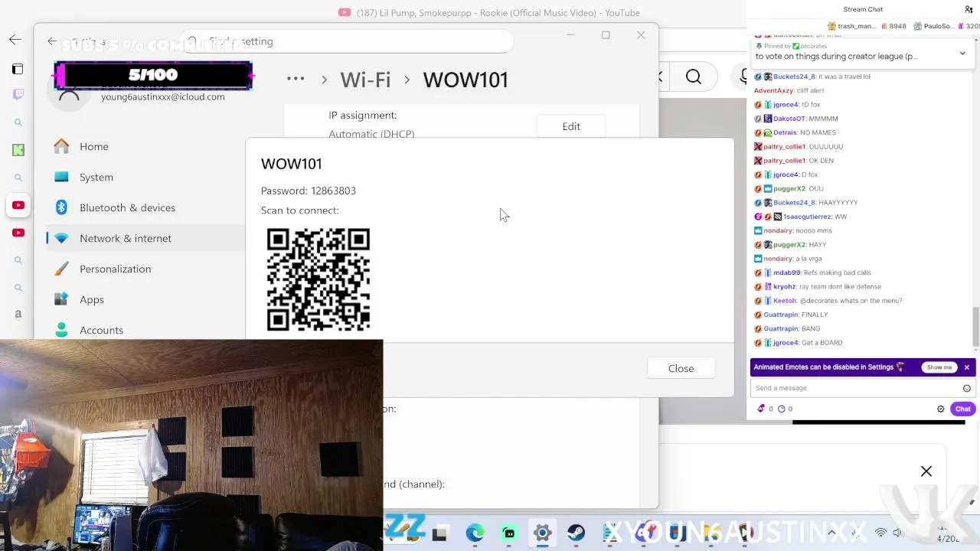
Task: Click the chat scrollbar thumb
Action: coord(975,326)
